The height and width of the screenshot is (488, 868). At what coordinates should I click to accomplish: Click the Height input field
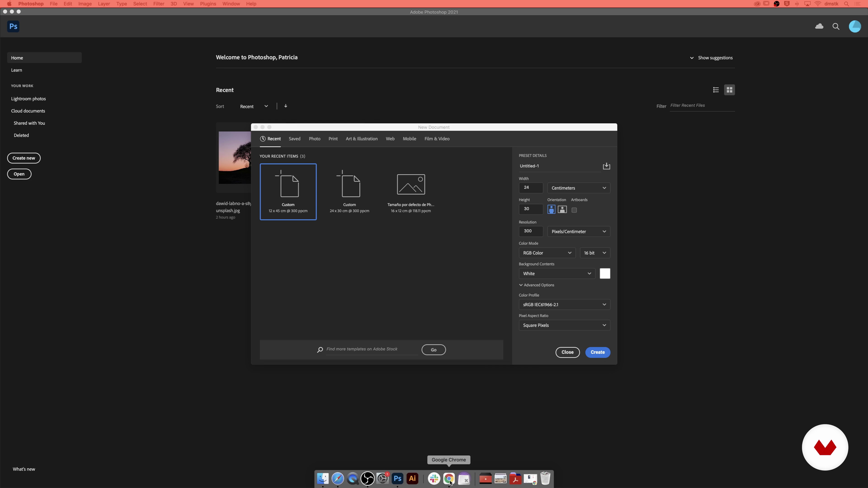pyautogui.click(x=531, y=209)
